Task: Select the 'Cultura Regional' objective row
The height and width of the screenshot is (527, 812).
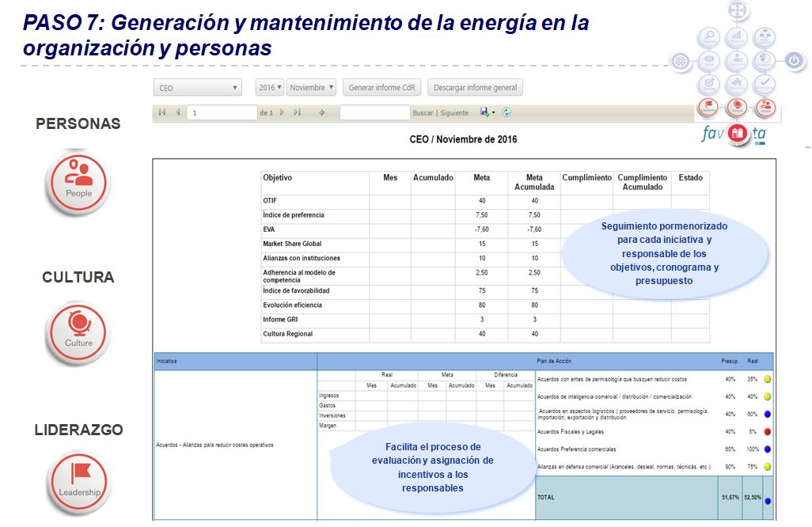Action: click(485, 335)
